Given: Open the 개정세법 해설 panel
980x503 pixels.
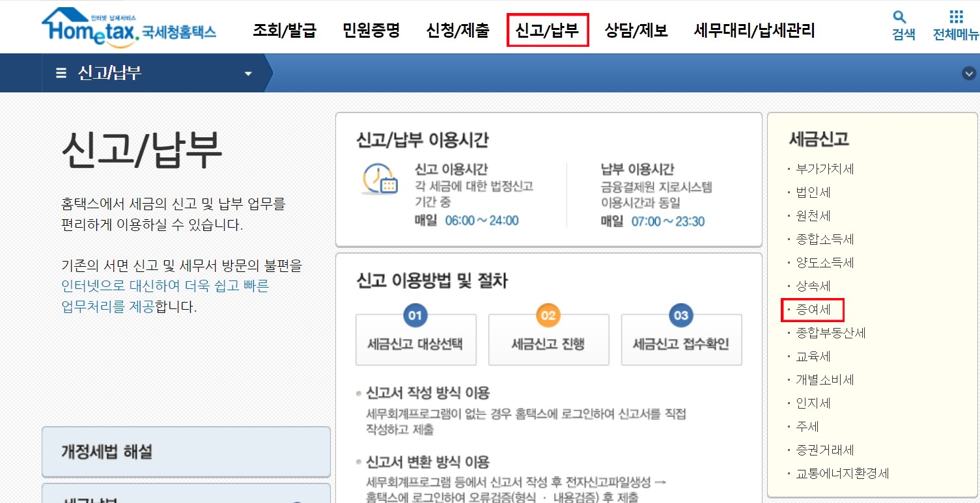Looking at the screenshot, I should 186,452.
